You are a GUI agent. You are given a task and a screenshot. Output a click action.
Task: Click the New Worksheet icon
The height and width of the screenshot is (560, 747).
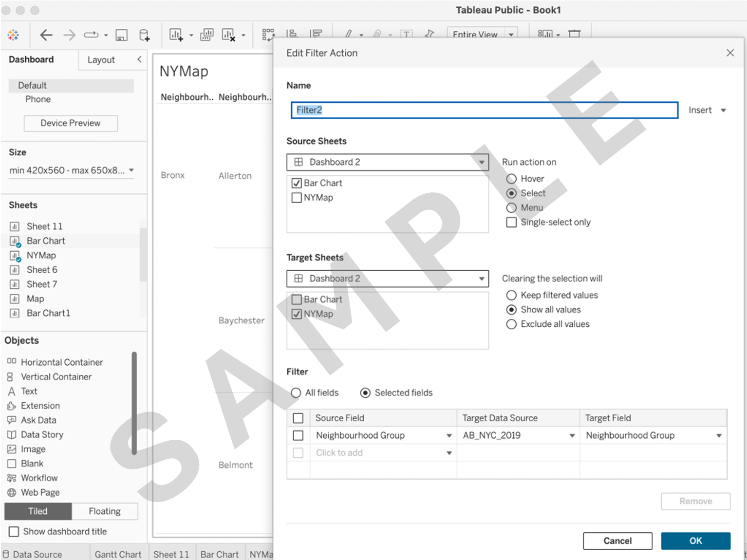tap(176, 35)
